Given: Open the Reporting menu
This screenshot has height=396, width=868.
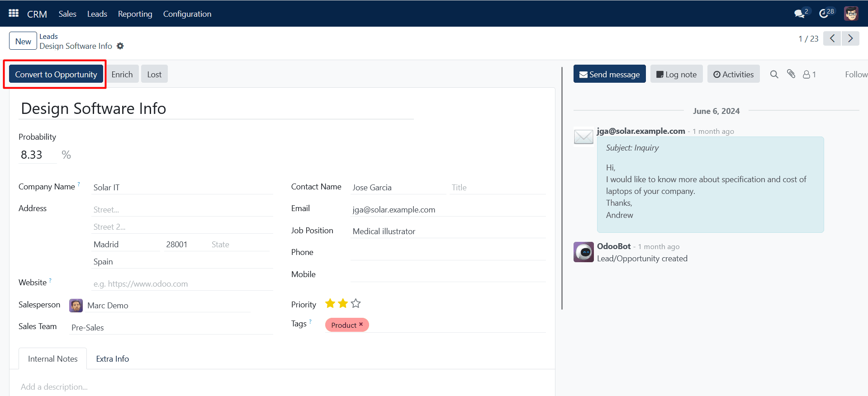Looking at the screenshot, I should pos(135,14).
